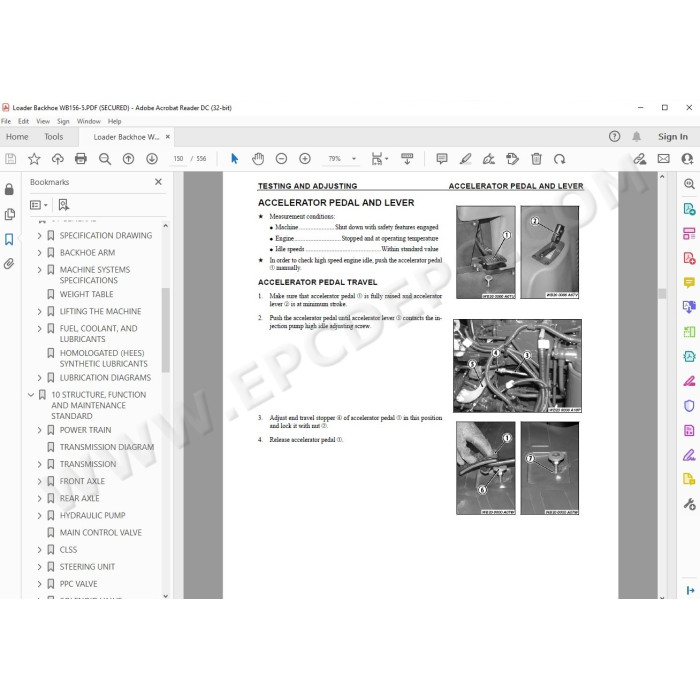Activate the selection arrow tool
The image size is (700, 700).
click(x=234, y=158)
